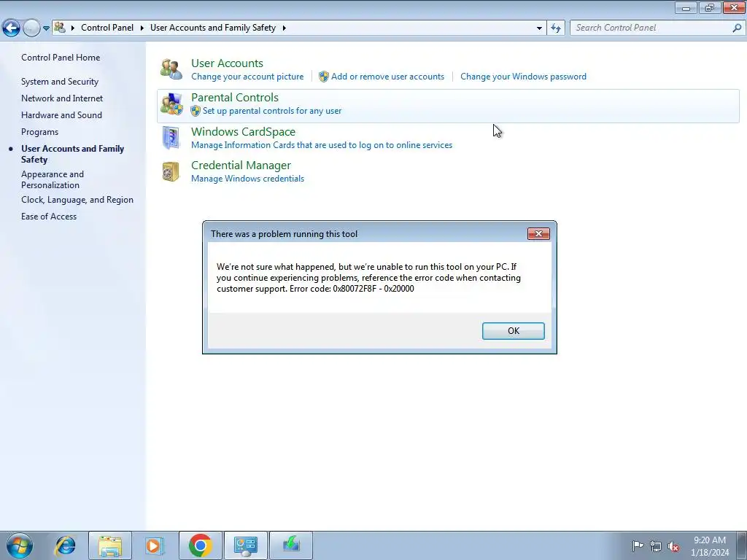Click OK in the error dialog
The width and height of the screenshot is (747, 560).
[513, 331]
